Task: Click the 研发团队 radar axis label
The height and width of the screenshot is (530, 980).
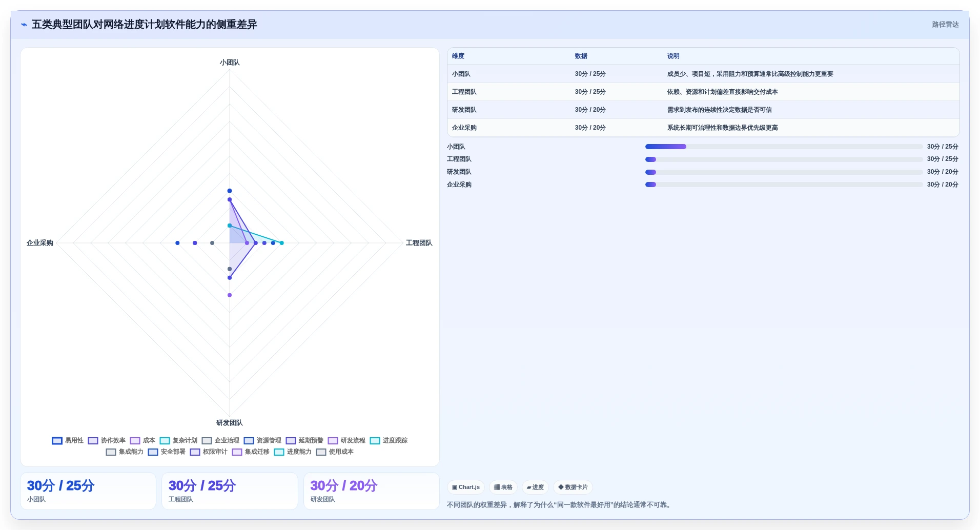Action: click(230, 423)
